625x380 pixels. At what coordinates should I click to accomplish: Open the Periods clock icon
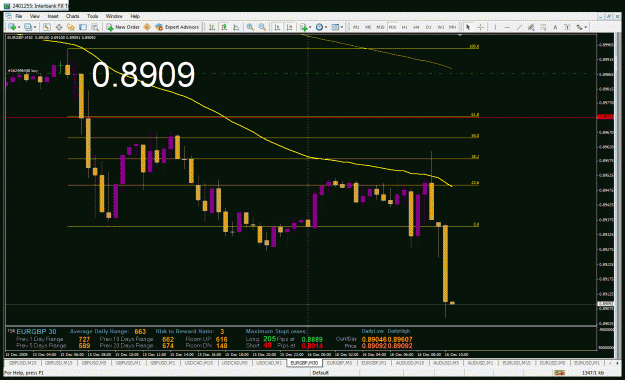pyautogui.click(x=319, y=27)
